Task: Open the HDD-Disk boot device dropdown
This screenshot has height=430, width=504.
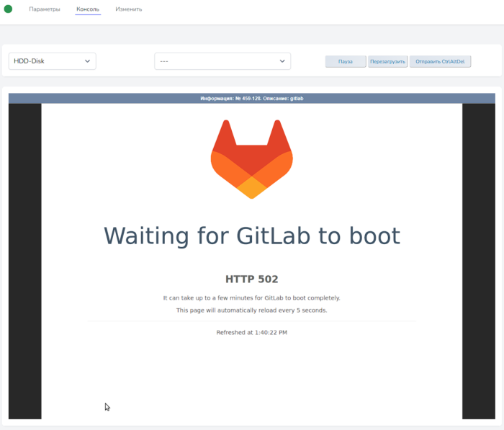Action: [52, 61]
